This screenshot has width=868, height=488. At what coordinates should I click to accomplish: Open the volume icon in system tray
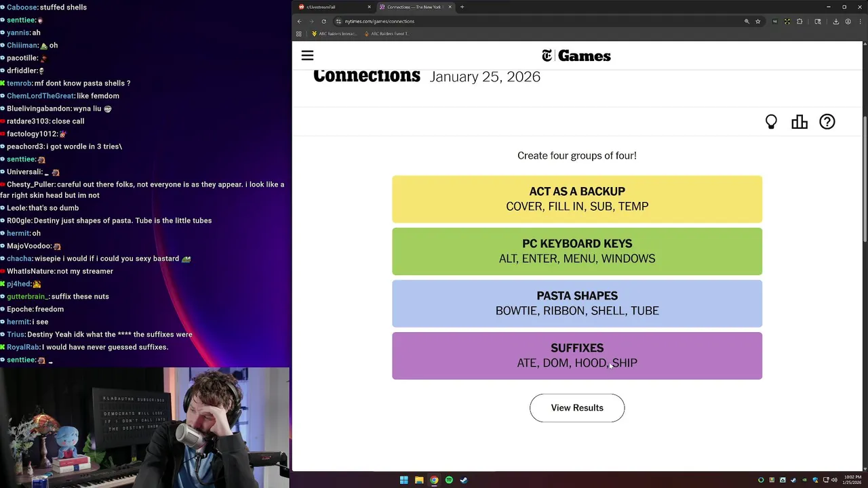tap(834, 480)
